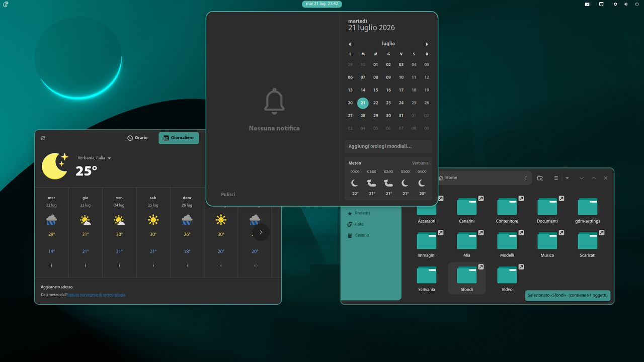
Task: Open the Verbania, Italia location dropdown
Action: [95, 158]
